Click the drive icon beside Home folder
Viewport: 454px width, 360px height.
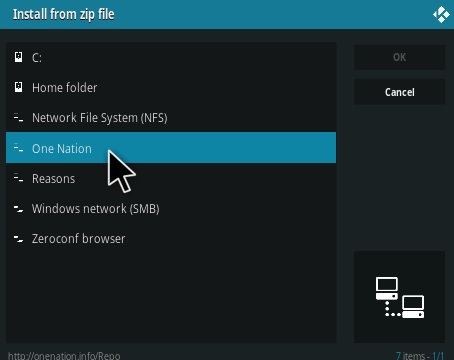click(19, 87)
